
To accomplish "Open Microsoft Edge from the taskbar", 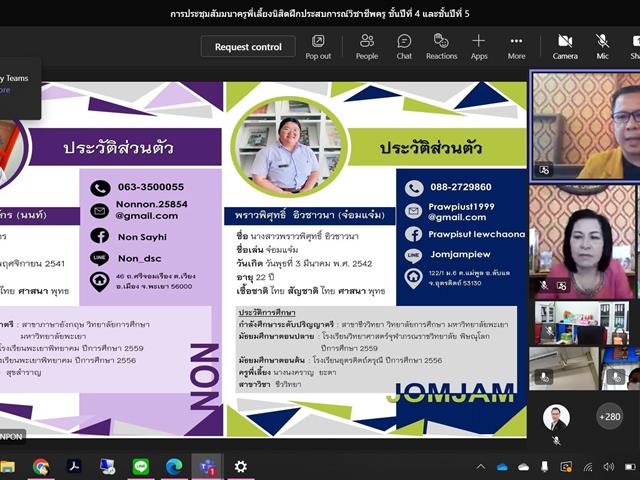I will coord(174,467).
